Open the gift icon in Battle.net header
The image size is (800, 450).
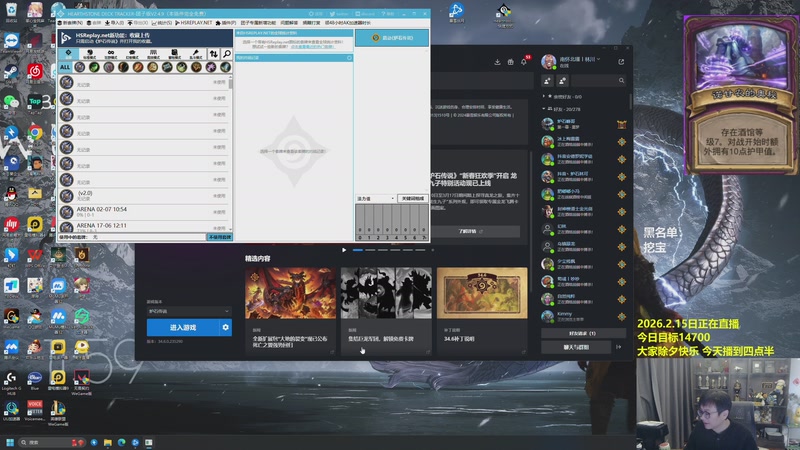click(x=510, y=62)
